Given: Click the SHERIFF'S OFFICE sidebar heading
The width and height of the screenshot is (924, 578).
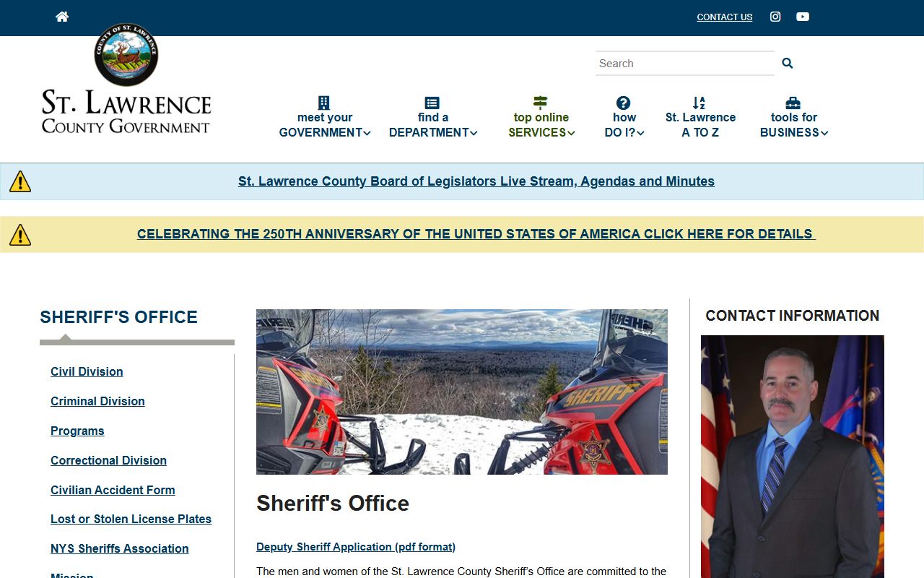Looking at the screenshot, I should (118, 317).
